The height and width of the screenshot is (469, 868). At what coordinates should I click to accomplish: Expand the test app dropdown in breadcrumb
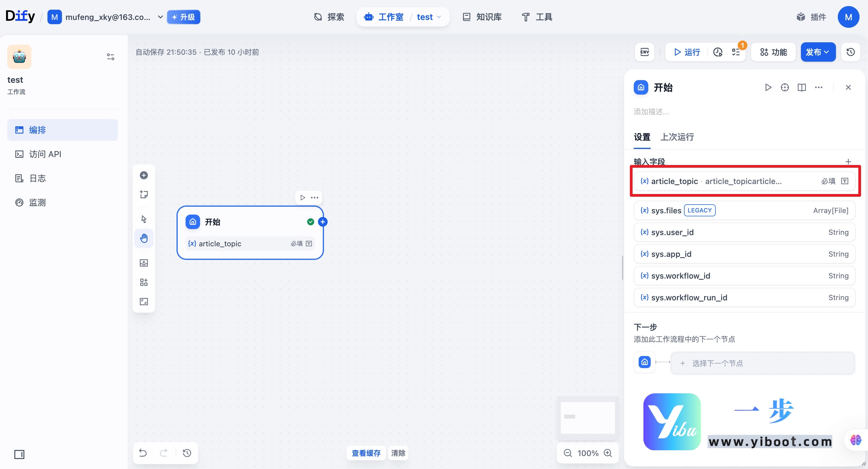439,17
